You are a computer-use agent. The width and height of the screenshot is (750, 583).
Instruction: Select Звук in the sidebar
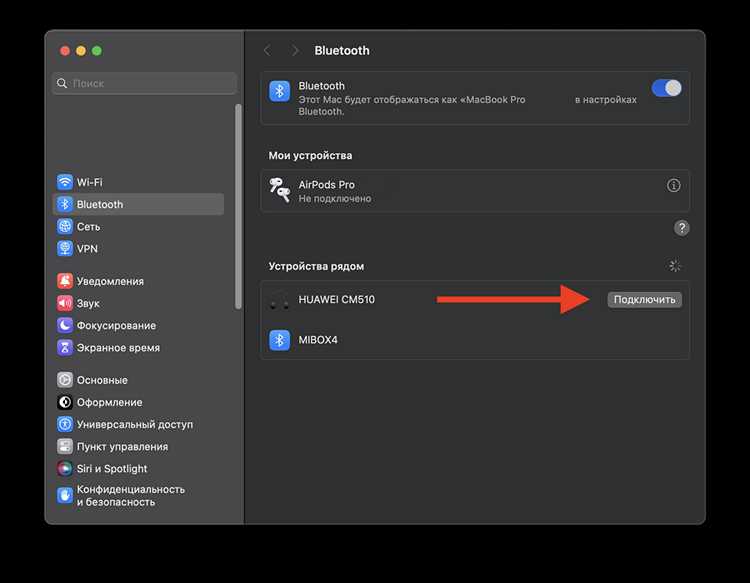pos(138,303)
